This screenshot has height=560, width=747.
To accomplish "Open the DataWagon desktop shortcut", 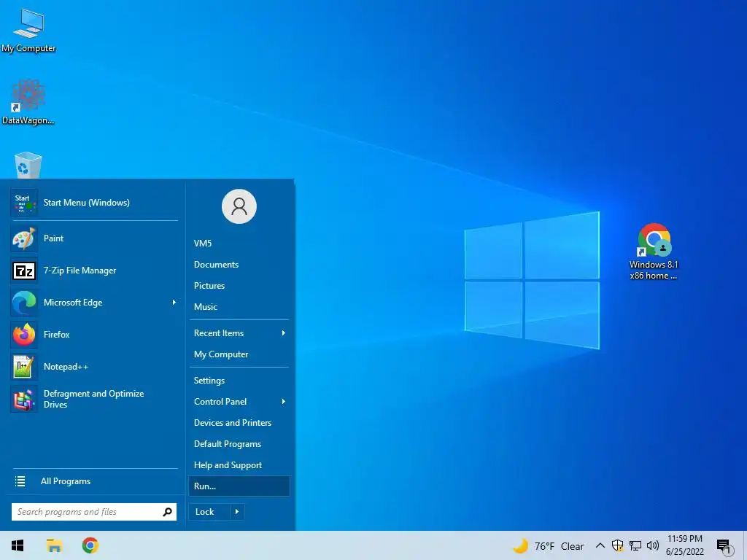I will [x=28, y=102].
